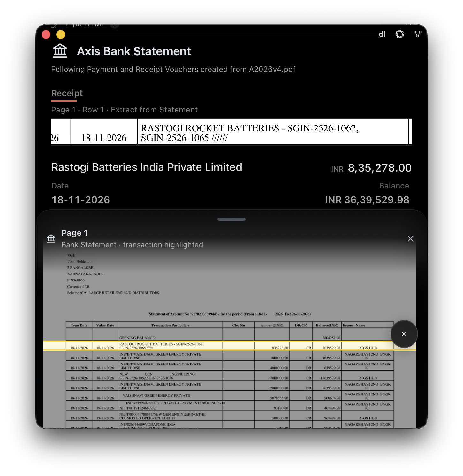
Task: Click the 'dl' icon in top bar
Action: 382,34
